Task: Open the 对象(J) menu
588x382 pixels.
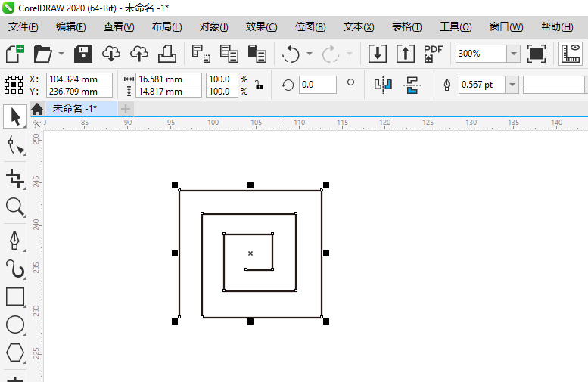Action: point(213,27)
